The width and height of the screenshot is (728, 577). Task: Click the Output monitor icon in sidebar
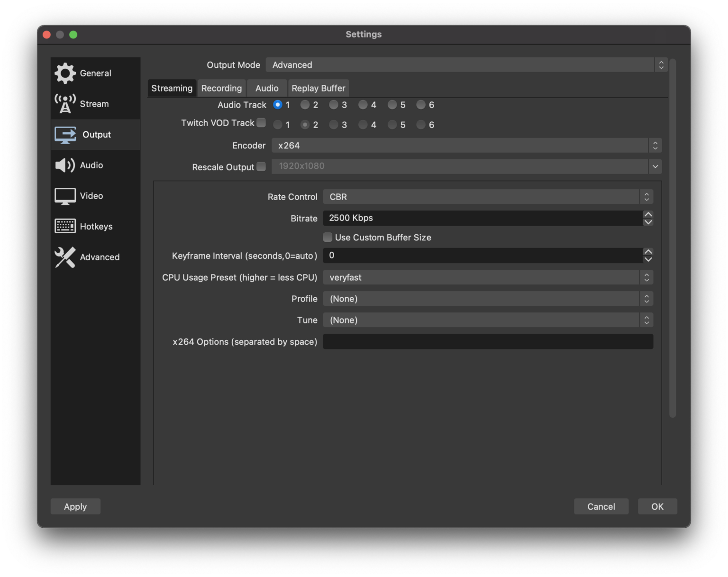[x=65, y=135]
